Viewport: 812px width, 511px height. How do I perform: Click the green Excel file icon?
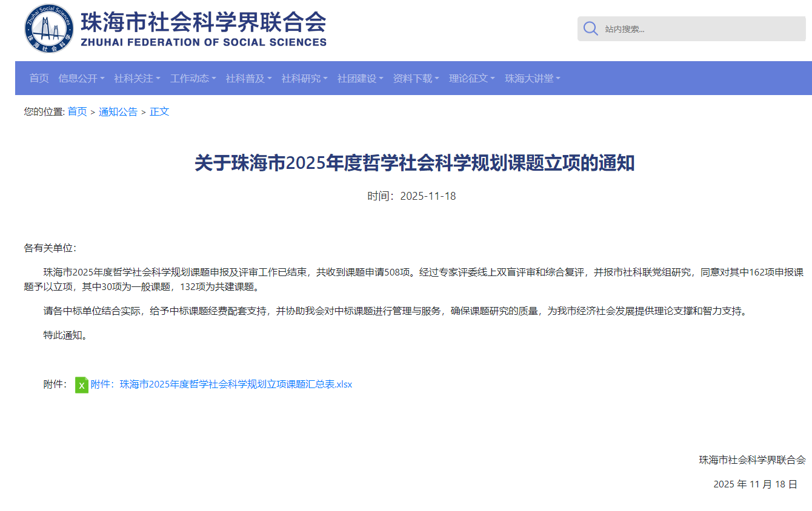81,384
